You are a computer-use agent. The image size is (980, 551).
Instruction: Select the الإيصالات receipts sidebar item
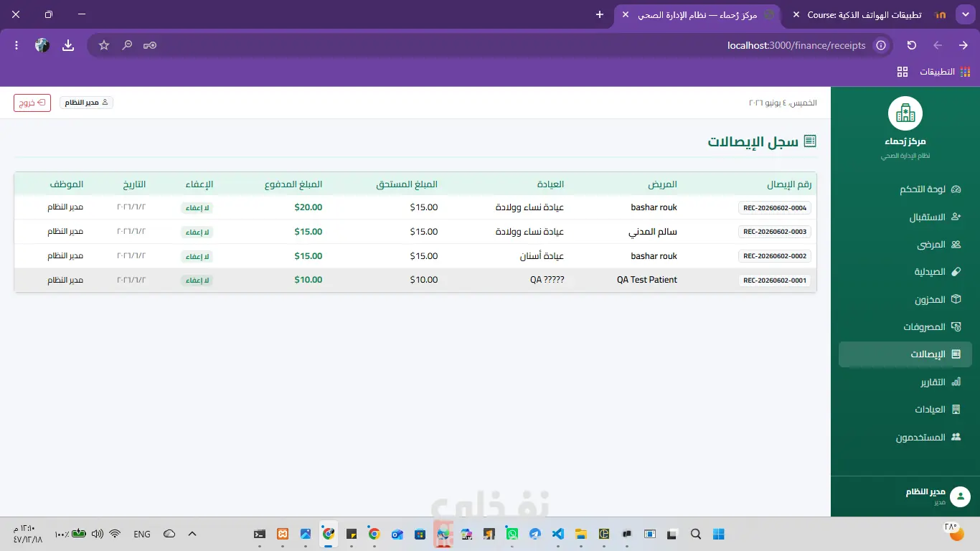[905, 354]
